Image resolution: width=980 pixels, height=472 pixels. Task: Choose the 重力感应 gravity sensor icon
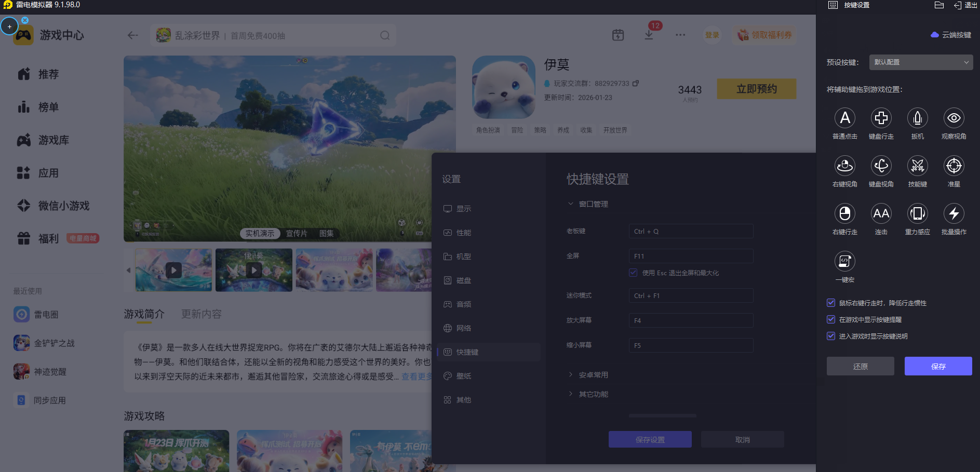point(918,213)
